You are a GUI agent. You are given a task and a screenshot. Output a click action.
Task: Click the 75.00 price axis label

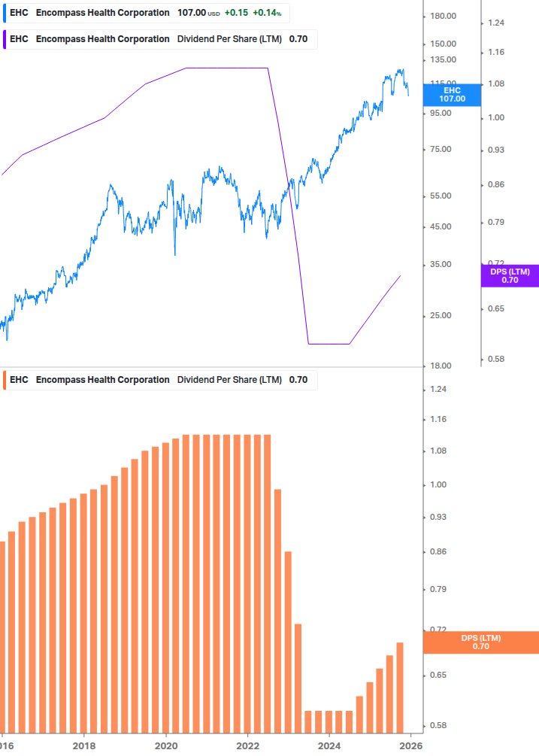pos(441,150)
